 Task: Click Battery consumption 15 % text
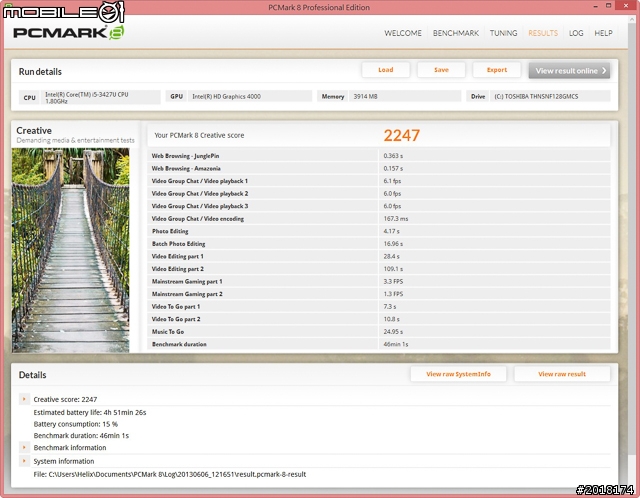[76, 424]
